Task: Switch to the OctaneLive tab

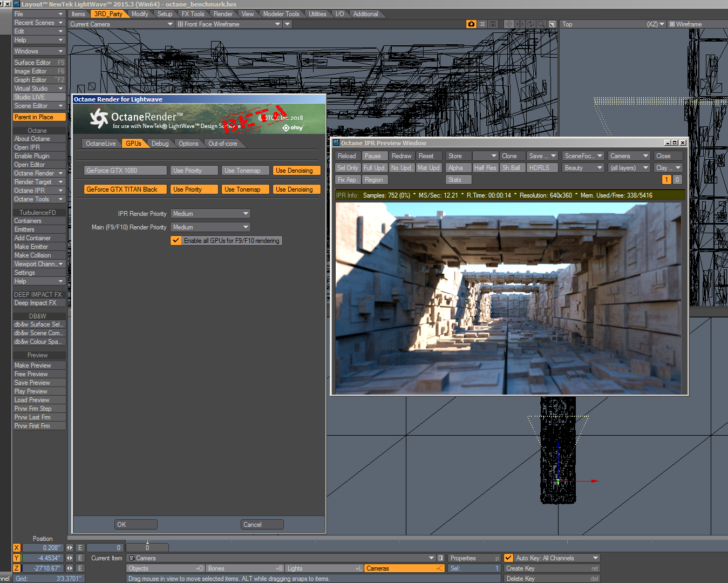Action: tap(101, 144)
